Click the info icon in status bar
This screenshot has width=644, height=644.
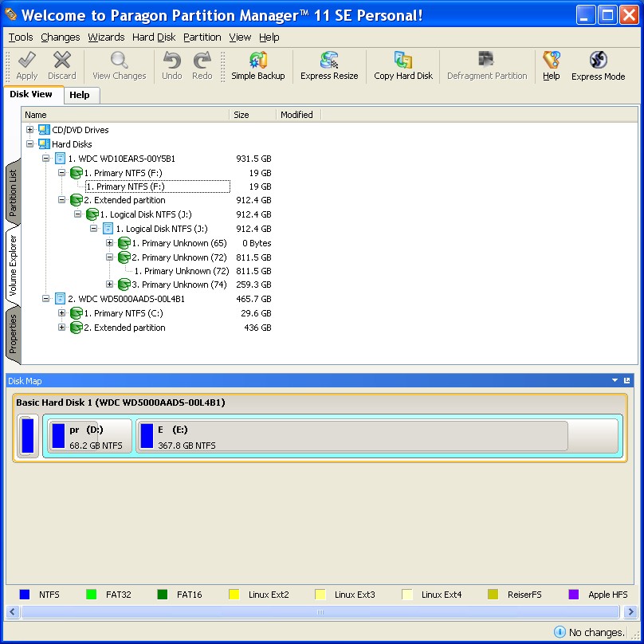point(560,632)
